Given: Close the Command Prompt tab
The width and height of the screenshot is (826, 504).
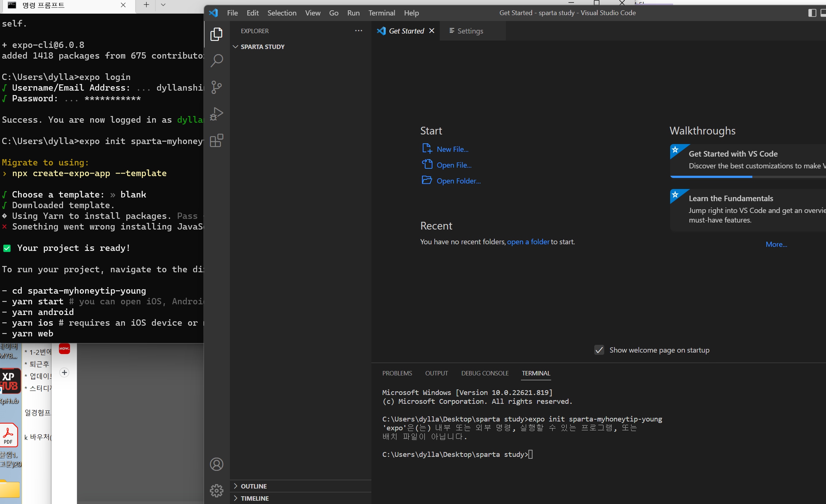Looking at the screenshot, I should coord(123,5).
